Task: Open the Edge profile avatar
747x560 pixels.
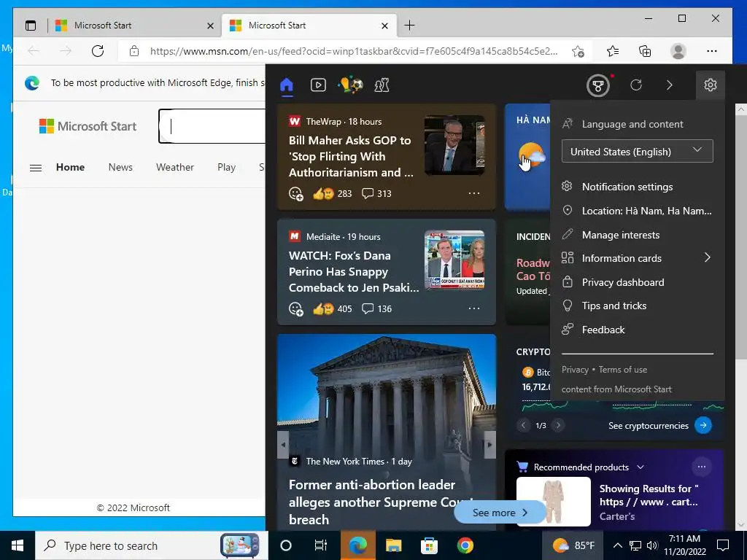Action: coord(678,51)
